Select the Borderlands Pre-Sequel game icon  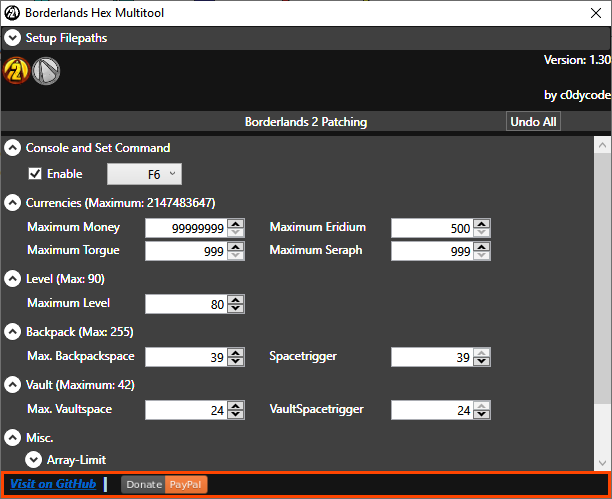[46, 71]
